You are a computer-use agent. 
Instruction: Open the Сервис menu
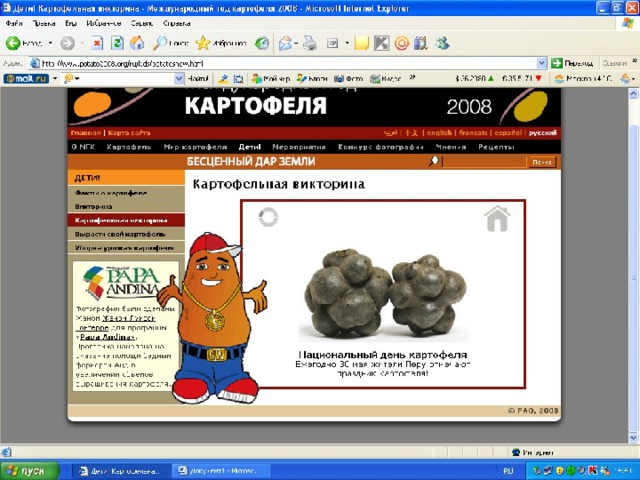(142, 23)
